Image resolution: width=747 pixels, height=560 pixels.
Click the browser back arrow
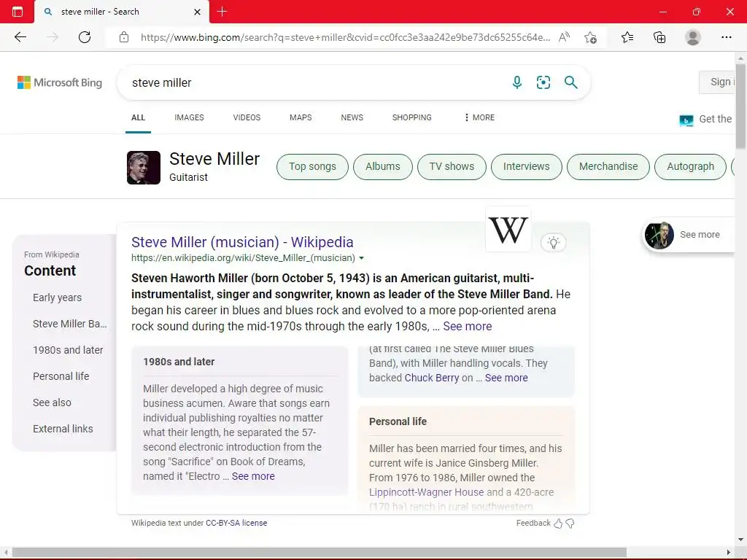click(x=20, y=37)
